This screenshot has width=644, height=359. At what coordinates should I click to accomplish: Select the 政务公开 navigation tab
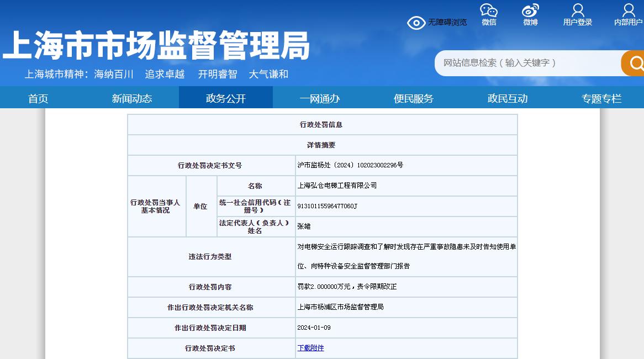pos(226,98)
